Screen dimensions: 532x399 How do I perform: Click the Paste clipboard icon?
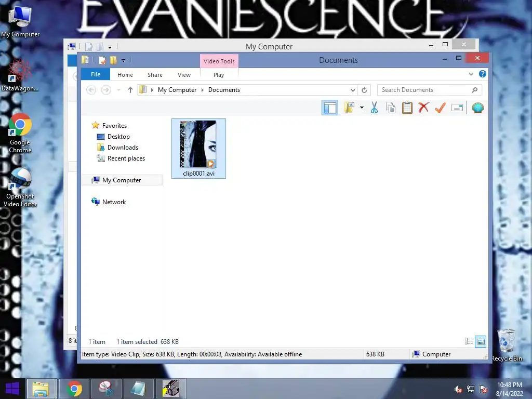tap(407, 108)
